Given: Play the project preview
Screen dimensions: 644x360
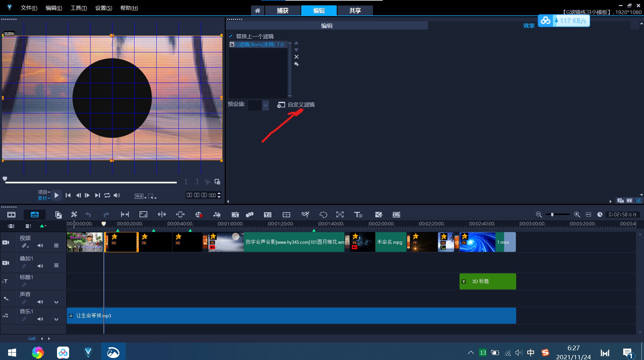Looking at the screenshot, I should tap(57, 195).
